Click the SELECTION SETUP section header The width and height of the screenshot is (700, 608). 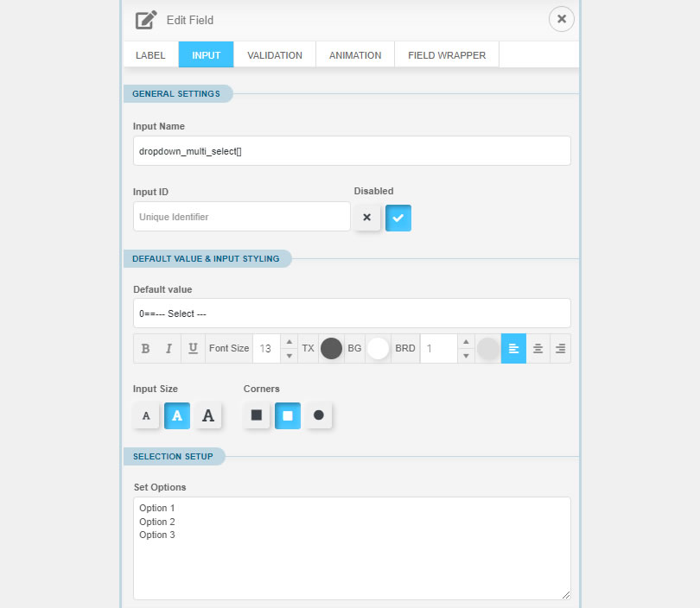(x=173, y=456)
